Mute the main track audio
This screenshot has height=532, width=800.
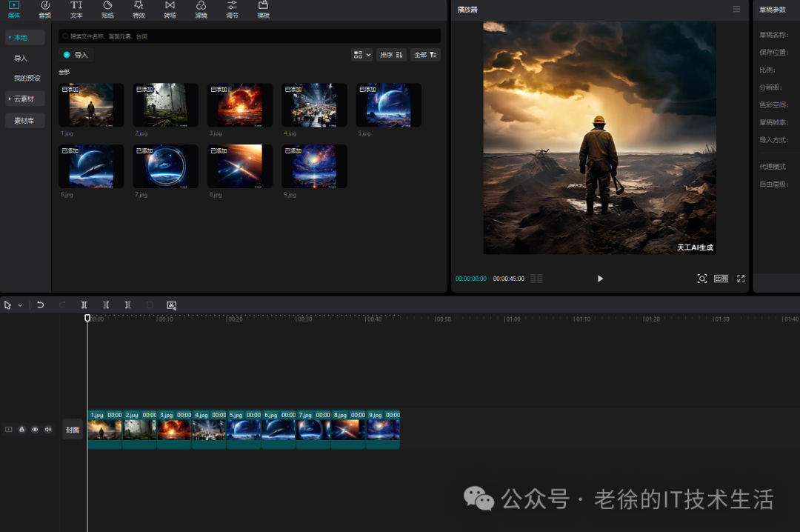(x=48, y=429)
